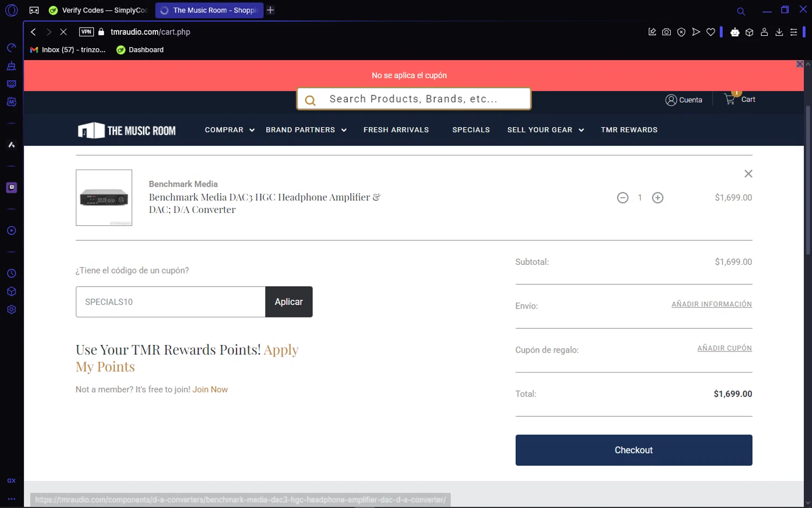Click The Music Room logo
The image size is (812, 508).
coord(127,131)
